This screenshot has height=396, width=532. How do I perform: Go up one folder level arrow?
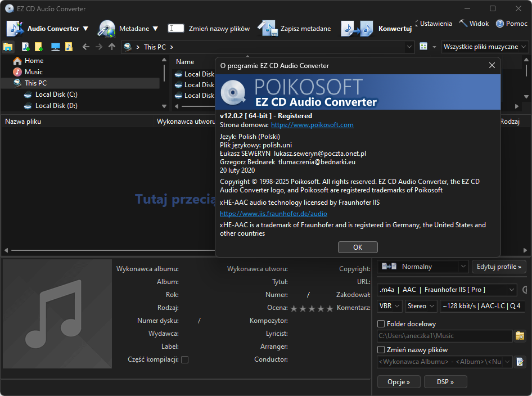[x=111, y=47]
